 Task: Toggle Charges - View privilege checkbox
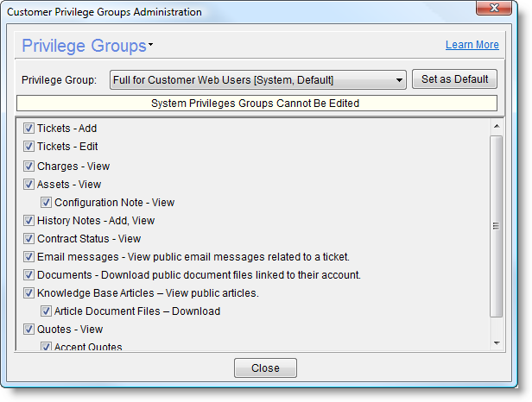click(x=28, y=166)
